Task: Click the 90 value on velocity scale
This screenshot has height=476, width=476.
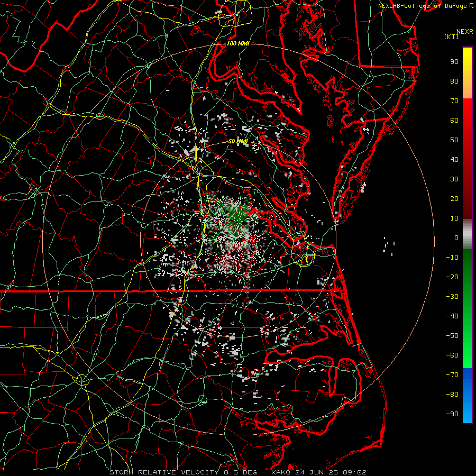Action: tap(454, 62)
